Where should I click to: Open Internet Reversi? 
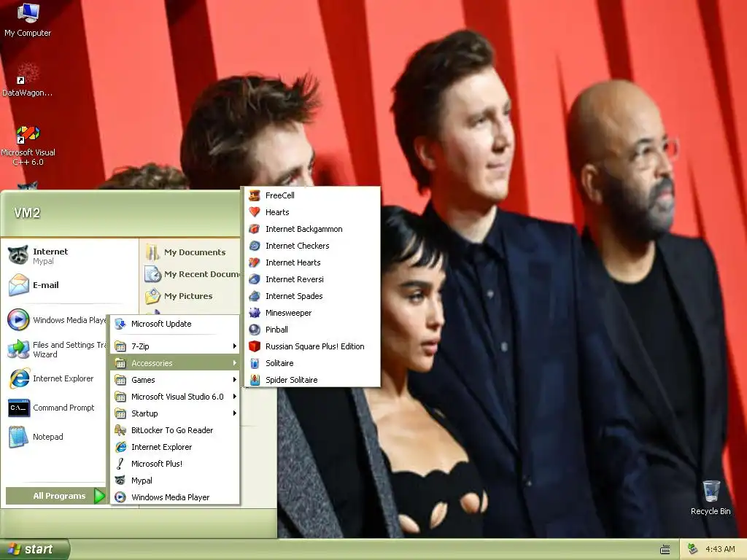312,279
